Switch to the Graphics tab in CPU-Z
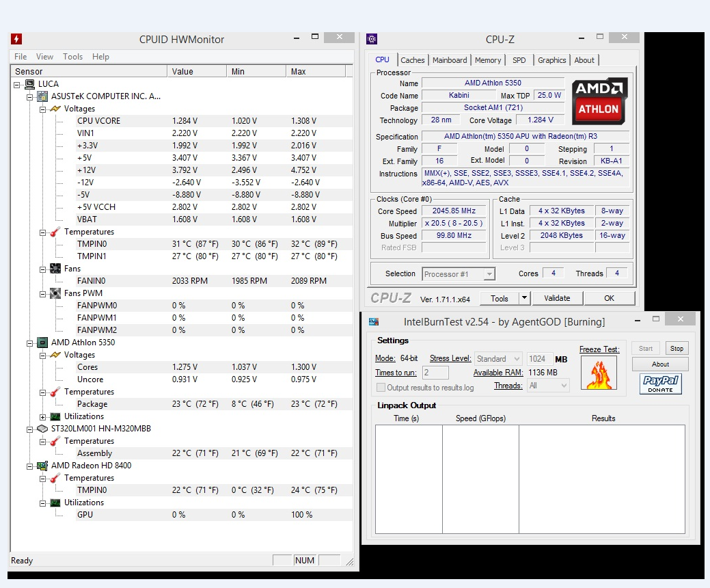Screen dimensions: 710x588 551,60
